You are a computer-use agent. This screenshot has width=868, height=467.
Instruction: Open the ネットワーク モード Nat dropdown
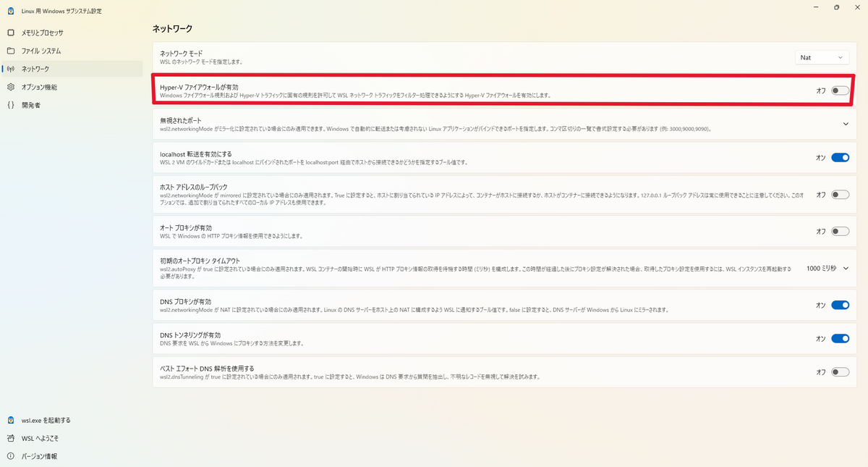tap(821, 57)
